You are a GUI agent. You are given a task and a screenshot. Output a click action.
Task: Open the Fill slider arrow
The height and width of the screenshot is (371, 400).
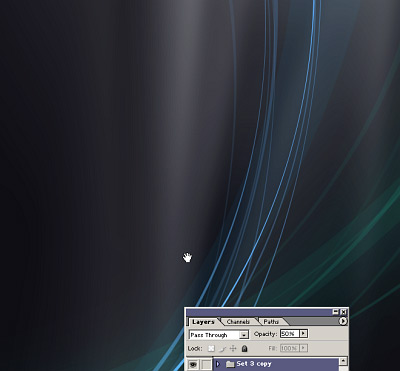(303, 348)
